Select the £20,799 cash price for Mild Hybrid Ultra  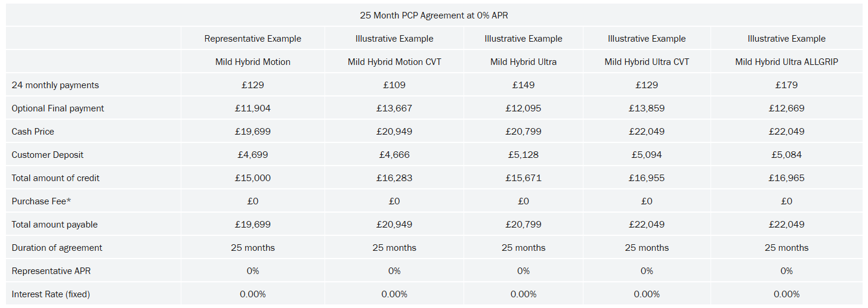click(523, 132)
